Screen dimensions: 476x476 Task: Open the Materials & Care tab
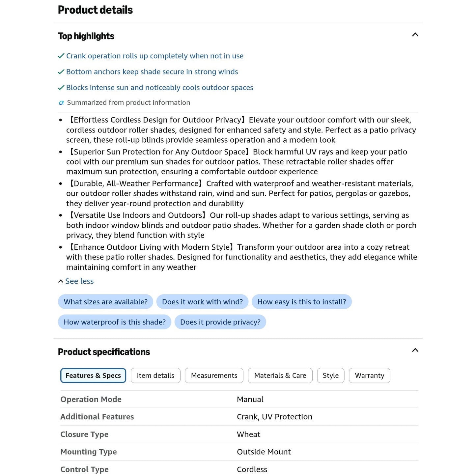click(280, 376)
